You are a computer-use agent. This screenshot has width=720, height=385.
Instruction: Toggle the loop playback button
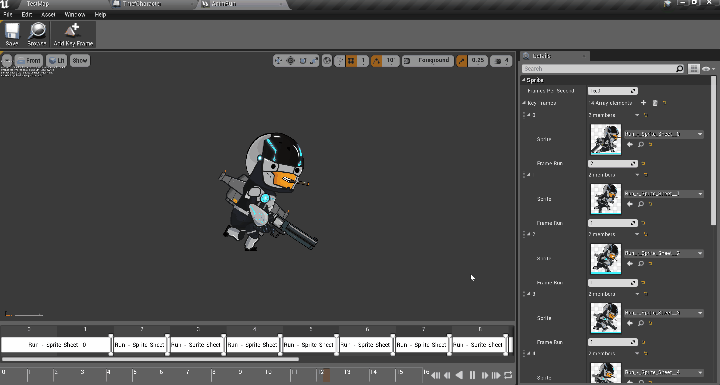pyautogui.click(x=508, y=375)
